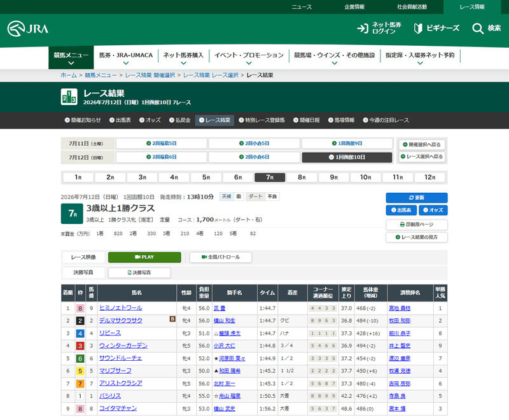The image size is (509, 420).
Task: Open horse リピース page
Action: [x=109, y=333]
